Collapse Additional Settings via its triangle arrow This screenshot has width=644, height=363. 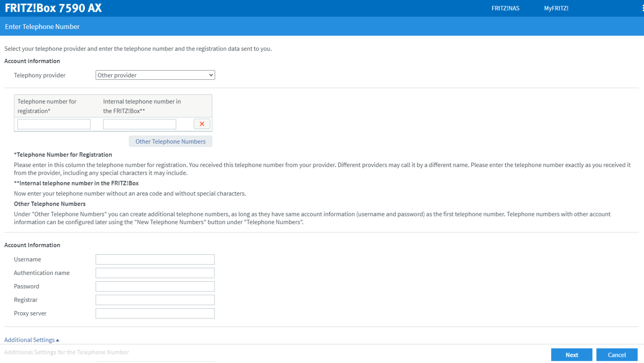58,340
